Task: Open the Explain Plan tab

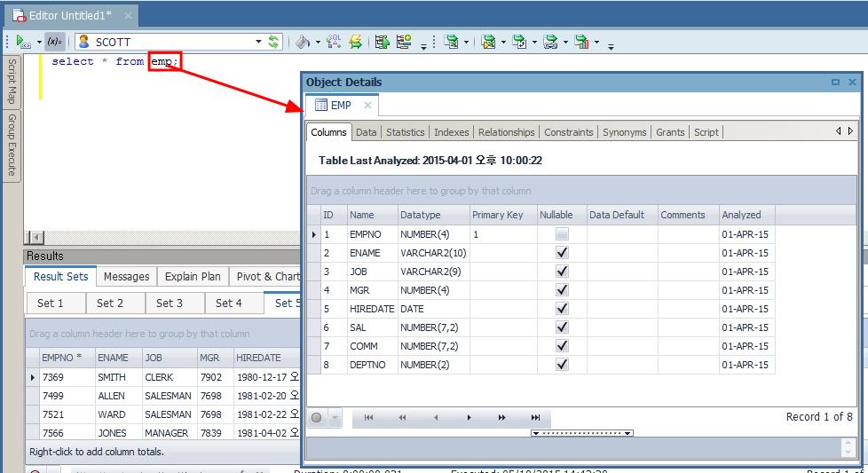Action: (193, 276)
